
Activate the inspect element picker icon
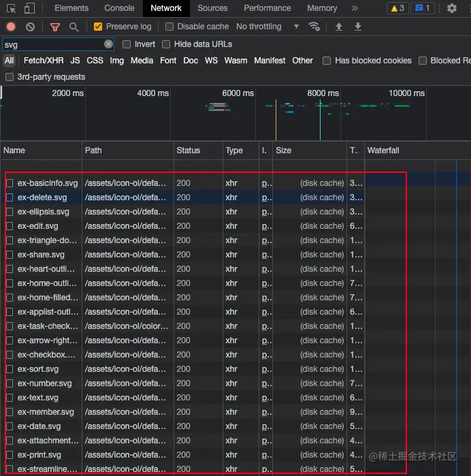pos(11,8)
